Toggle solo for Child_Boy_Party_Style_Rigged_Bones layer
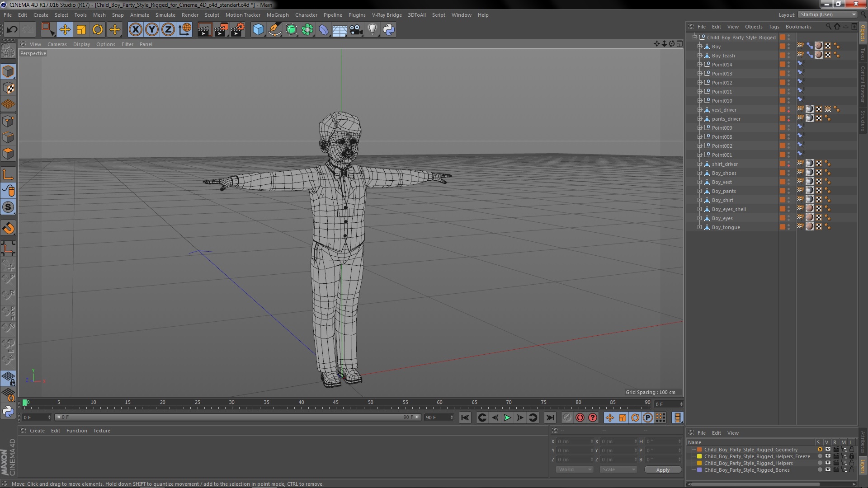868x488 pixels. 820,470
